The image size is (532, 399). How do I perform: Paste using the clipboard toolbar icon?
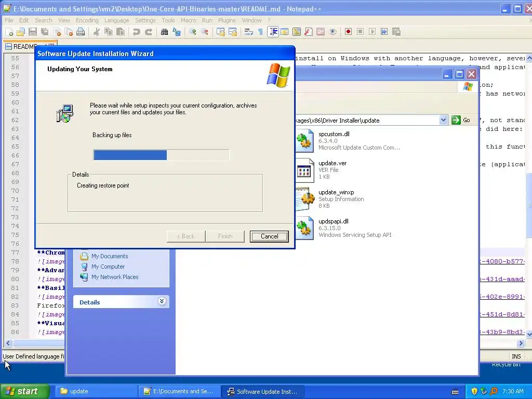pos(121,32)
